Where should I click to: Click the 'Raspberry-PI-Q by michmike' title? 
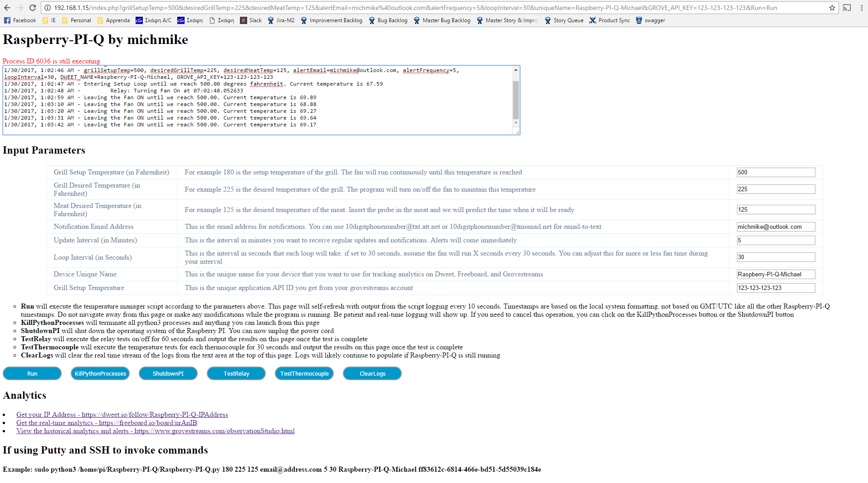pos(95,40)
